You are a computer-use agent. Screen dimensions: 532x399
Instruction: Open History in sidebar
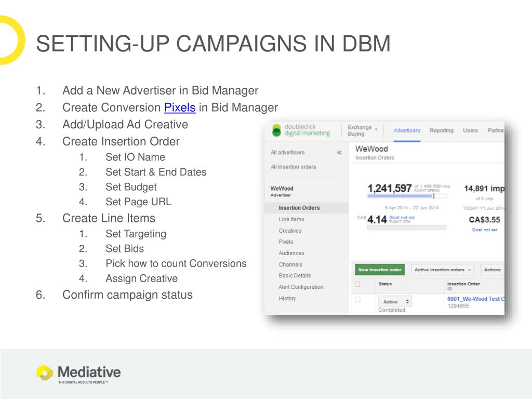click(287, 299)
